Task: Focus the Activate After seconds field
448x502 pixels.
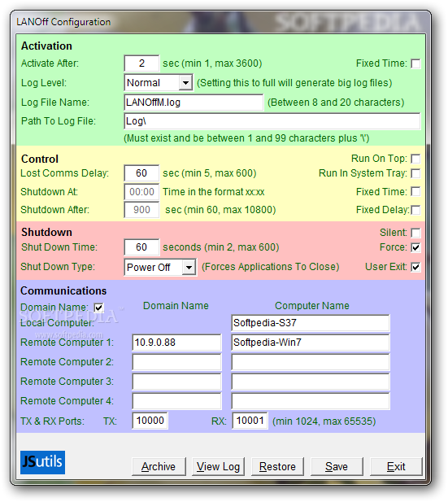Action: coord(141,63)
